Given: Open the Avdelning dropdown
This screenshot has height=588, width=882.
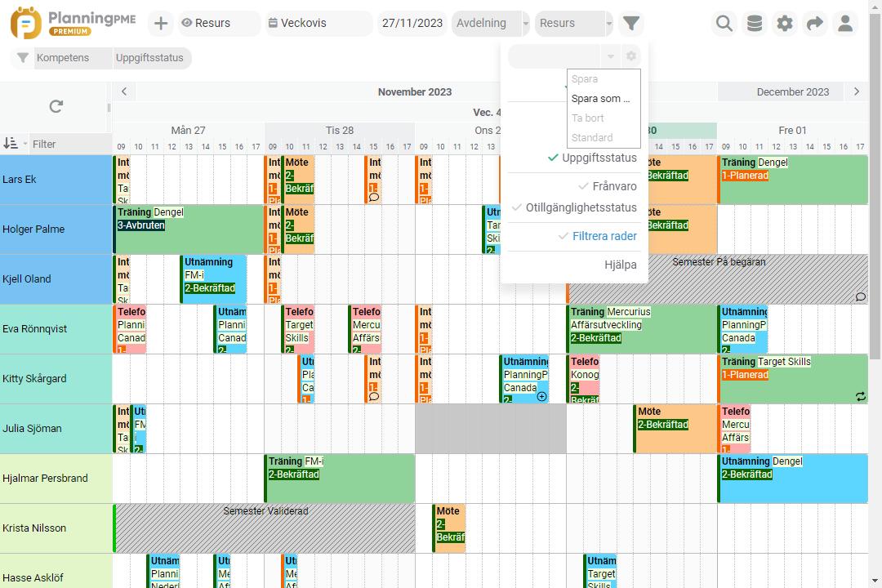Looking at the screenshot, I should 491,23.
